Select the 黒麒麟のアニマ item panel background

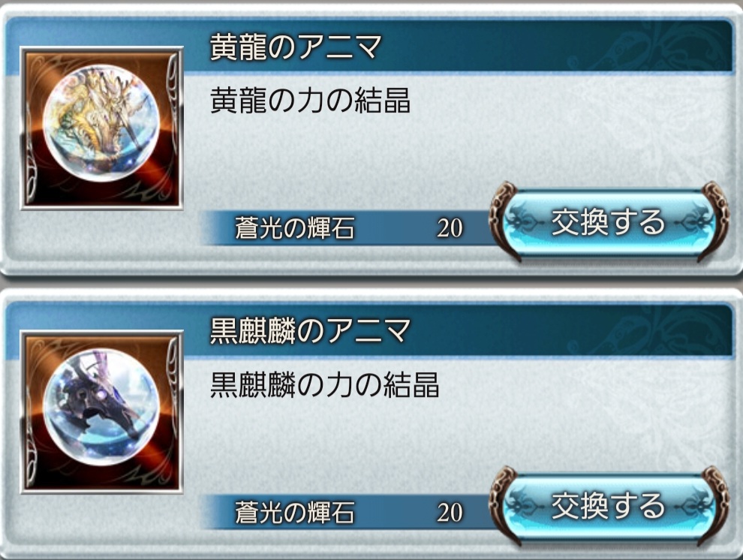click(371, 428)
